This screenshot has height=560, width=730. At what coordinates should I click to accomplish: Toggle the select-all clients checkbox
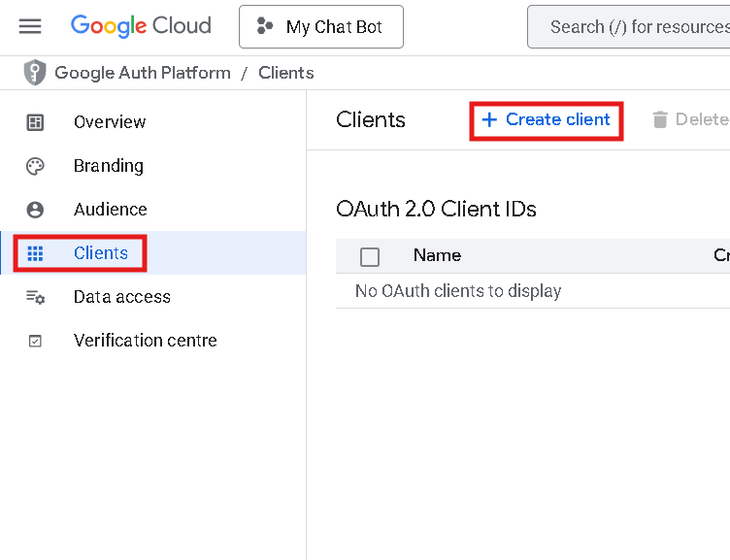pos(370,256)
